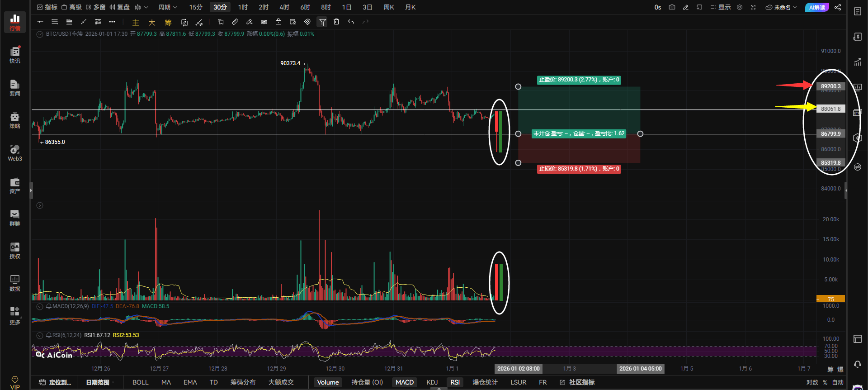The width and height of the screenshot is (868, 390).
Task: Open the 授权 authorization sidebar icon
Action: coord(15,250)
